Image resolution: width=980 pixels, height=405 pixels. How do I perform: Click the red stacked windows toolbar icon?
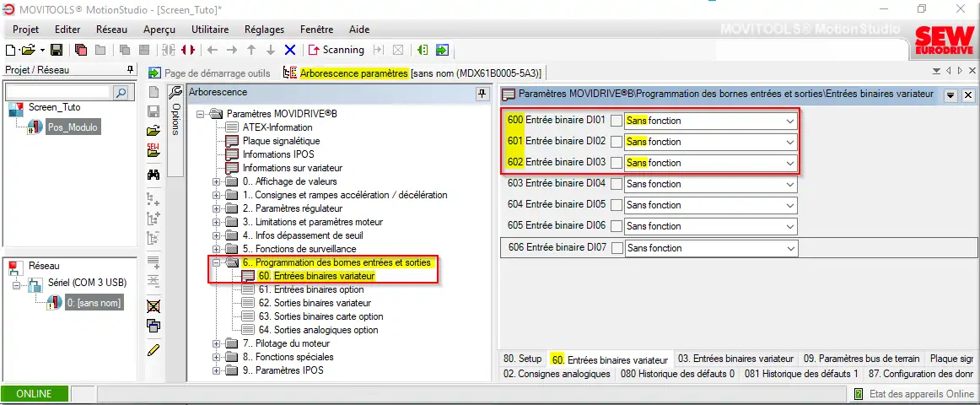tap(81, 50)
